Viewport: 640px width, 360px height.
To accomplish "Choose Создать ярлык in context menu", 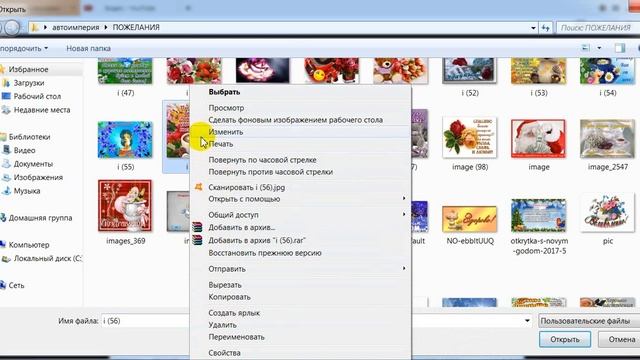I will [x=234, y=313].
